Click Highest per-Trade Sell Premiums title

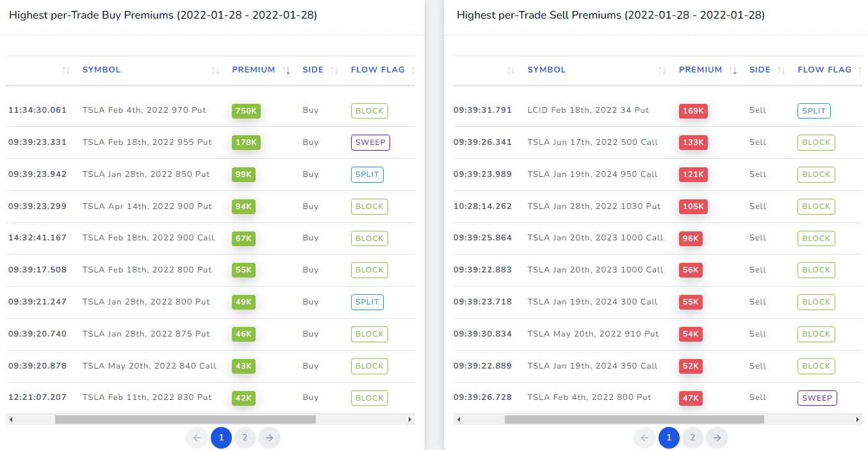[x=610, y=15]
